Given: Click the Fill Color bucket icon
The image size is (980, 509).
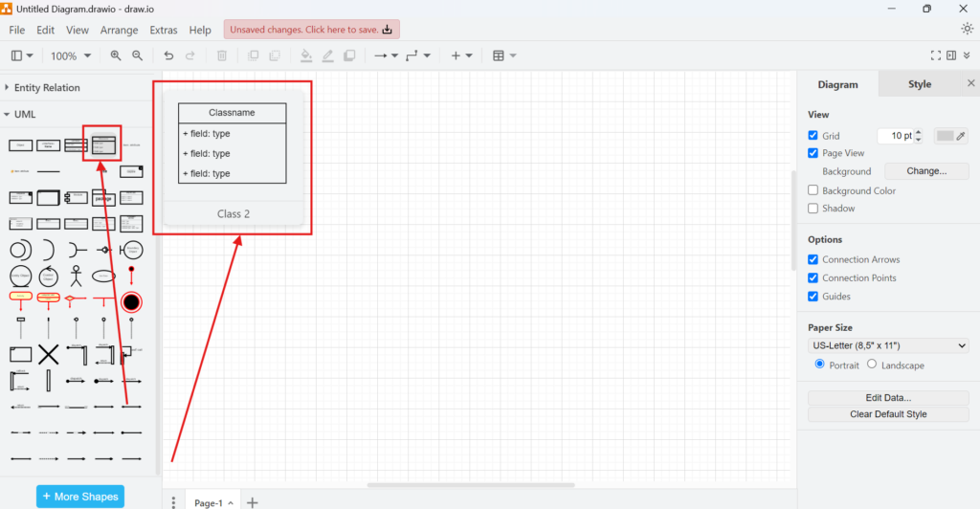Looking at the screenshot, I should tap(306, 55).
